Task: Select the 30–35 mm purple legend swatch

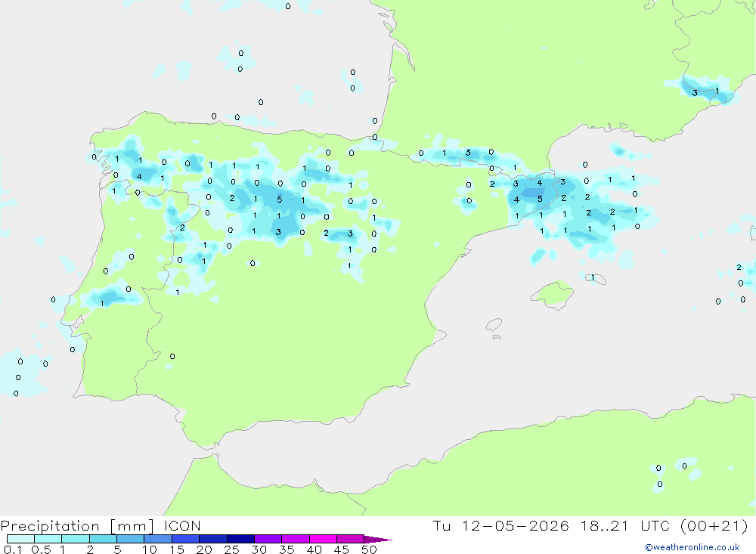Action: pyautogui.click(x=268, y=539)
